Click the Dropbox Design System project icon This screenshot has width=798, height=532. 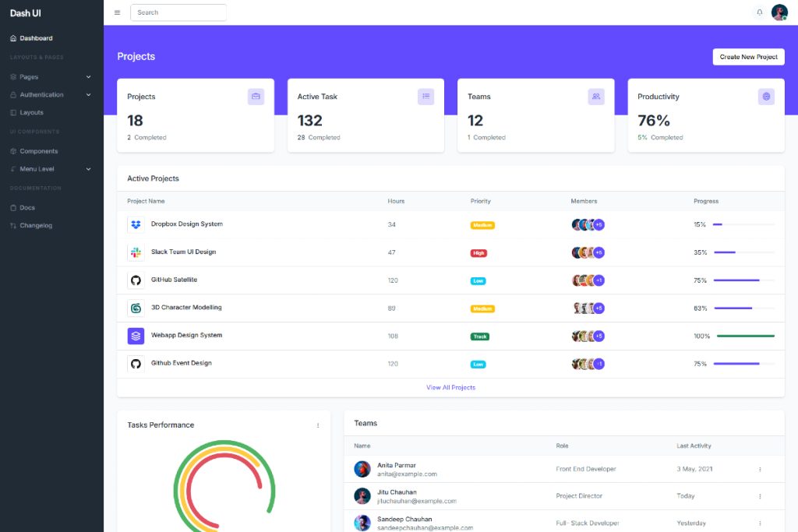coord(136,224)
